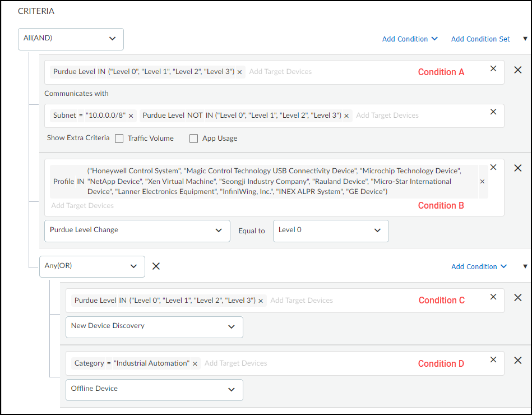Viewport: 532px width, 415px height.
Task: Delete the Any(OR) condition set
Action: click(x=156, y=266)
